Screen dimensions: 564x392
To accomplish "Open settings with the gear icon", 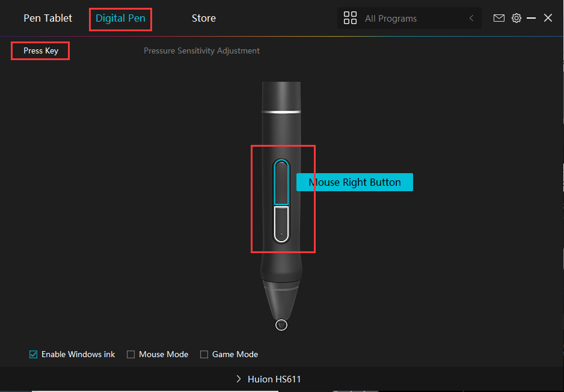I will tap(516, 18).
